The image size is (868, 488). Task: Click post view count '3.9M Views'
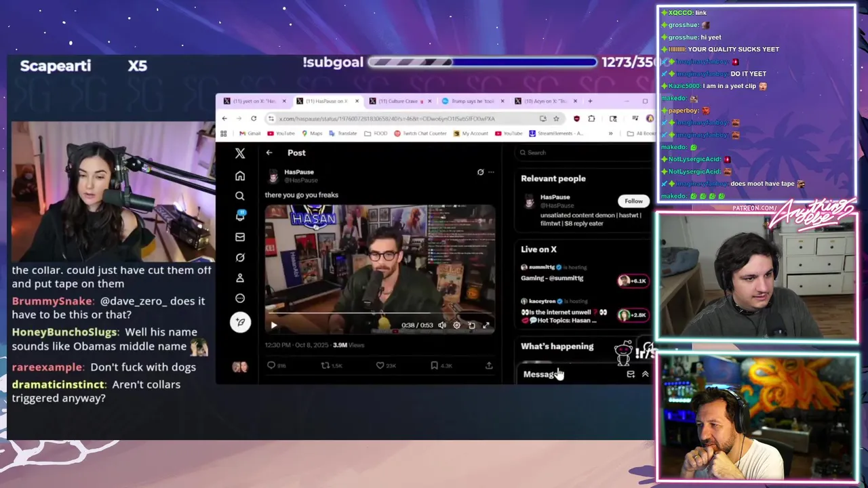click(x=349, y=345)
